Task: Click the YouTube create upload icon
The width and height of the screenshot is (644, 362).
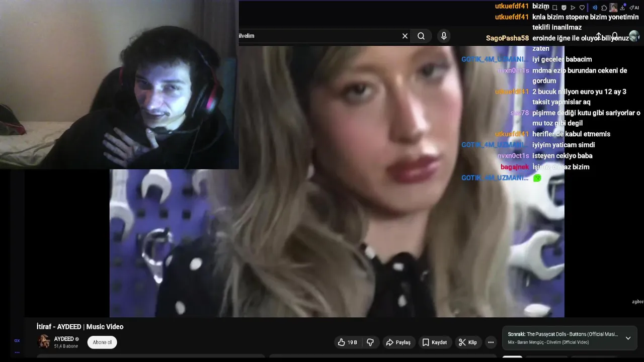Action: coord(599,36)
